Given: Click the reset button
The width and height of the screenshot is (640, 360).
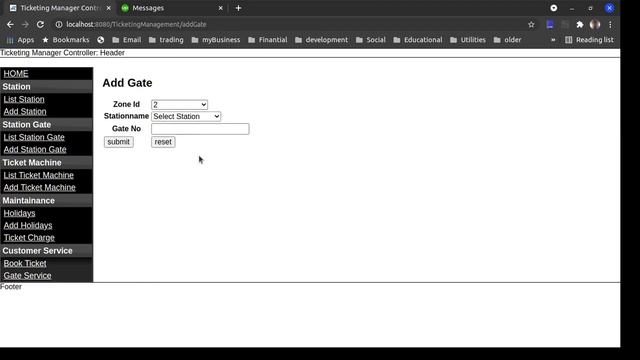Looking at the screenshot, I should tap(163, 142).
